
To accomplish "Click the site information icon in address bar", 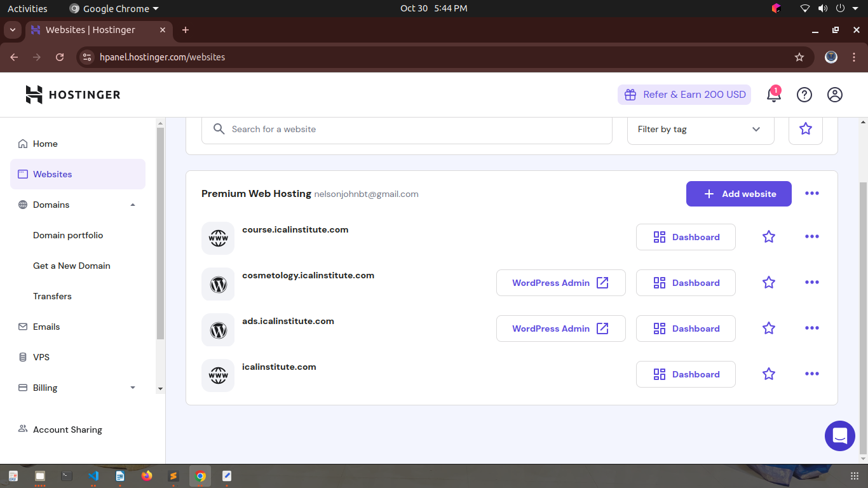I will click(x=88, y=57).
